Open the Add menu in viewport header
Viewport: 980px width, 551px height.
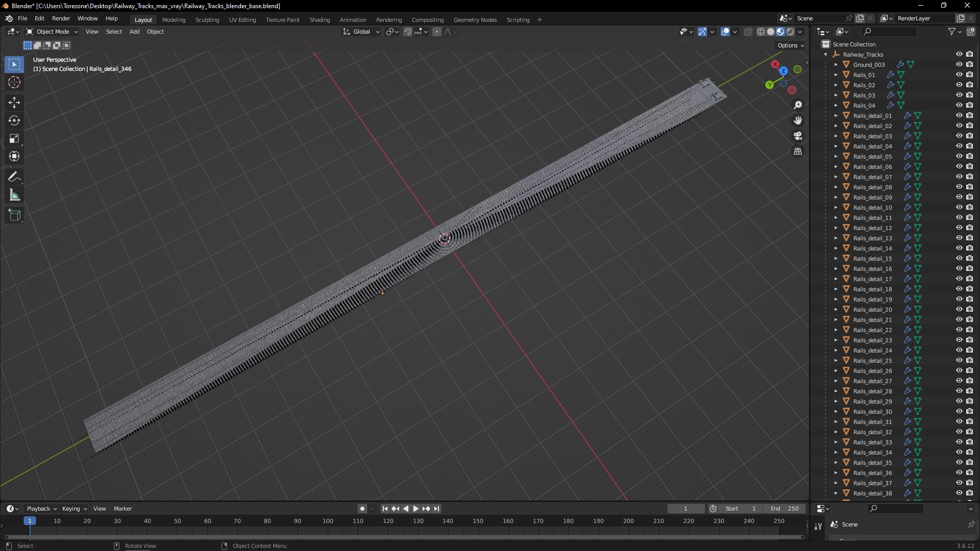(134, 32)
